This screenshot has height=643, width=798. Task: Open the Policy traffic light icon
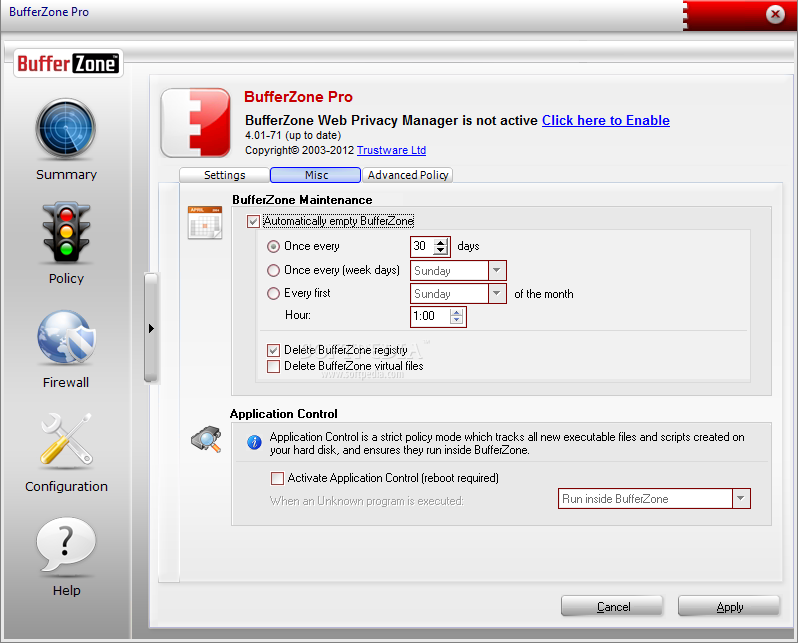66,232
